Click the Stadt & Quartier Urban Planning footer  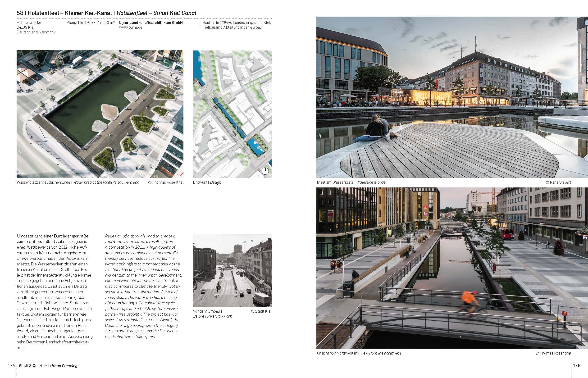(48, 366)
